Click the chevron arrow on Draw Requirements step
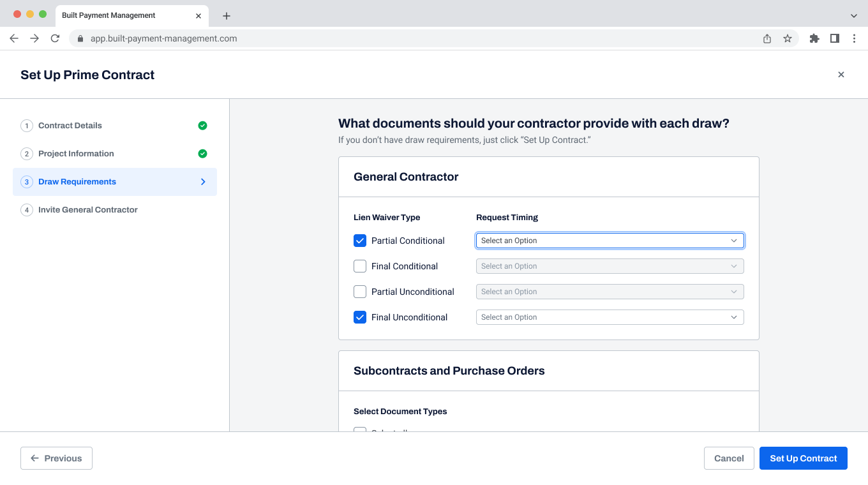Screen dimensions: 868x485 (x=202, y=181)
